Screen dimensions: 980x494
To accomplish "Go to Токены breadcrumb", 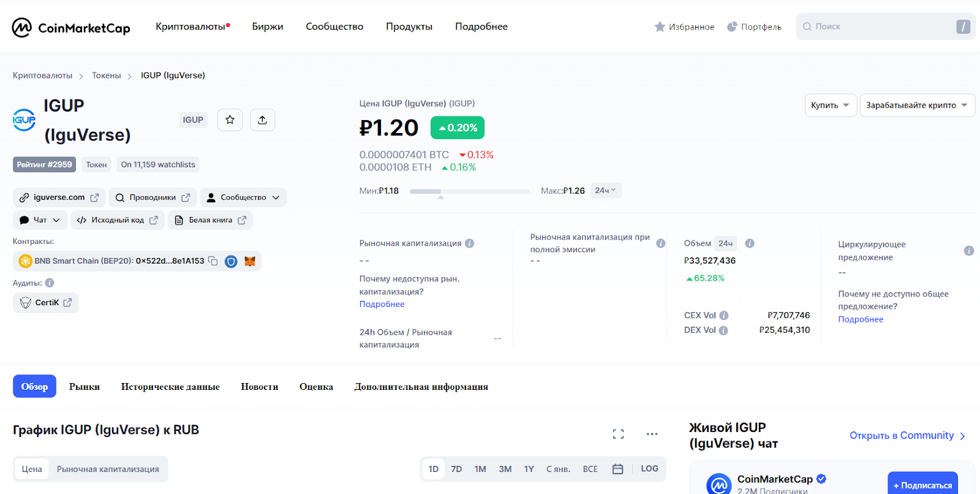I will point(107,75).
